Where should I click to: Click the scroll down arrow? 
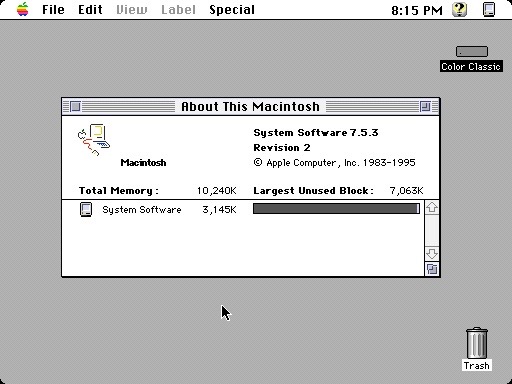click(432, 254)
